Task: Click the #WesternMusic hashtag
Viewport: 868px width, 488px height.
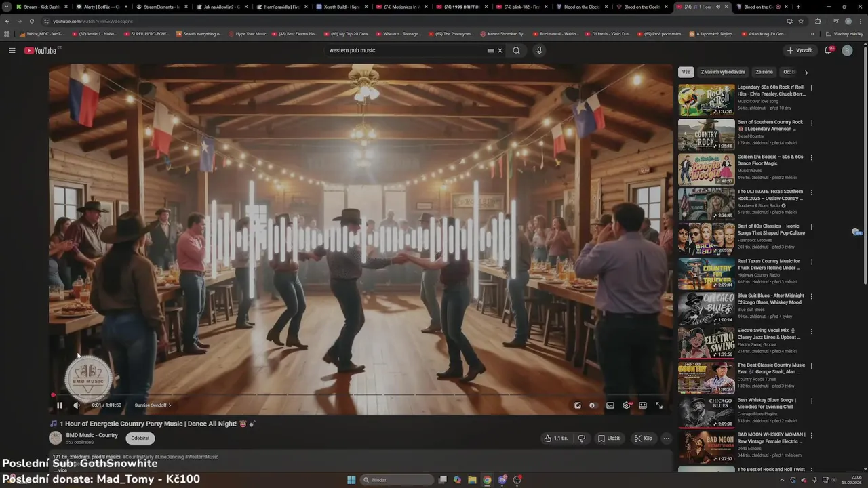Action: pos(201,457)
